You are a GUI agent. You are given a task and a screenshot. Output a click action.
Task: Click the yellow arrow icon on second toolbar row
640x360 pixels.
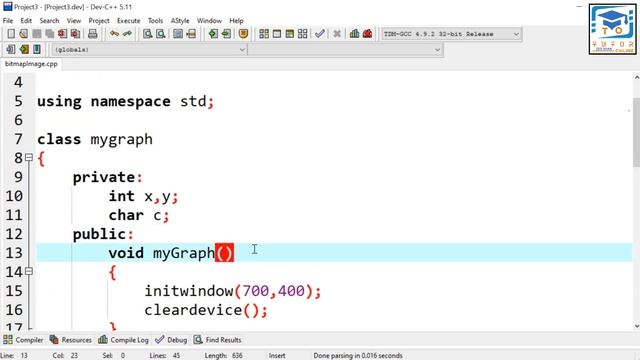[24, 50]
